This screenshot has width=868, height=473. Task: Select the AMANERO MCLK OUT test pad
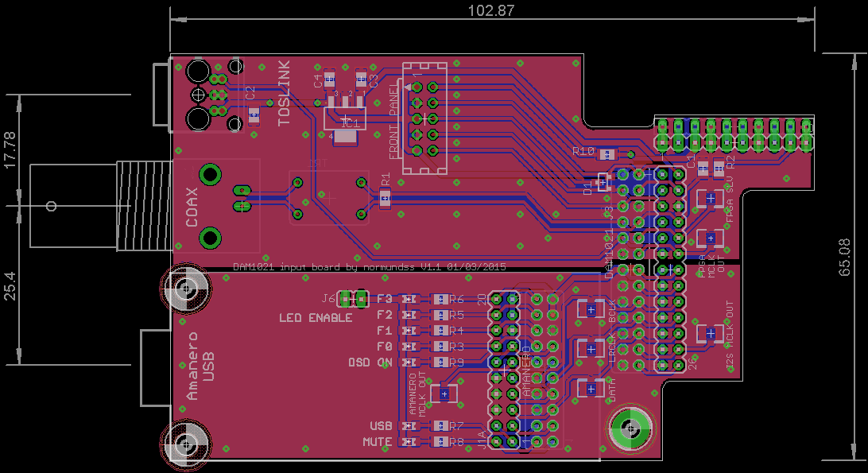click(444, 394)
